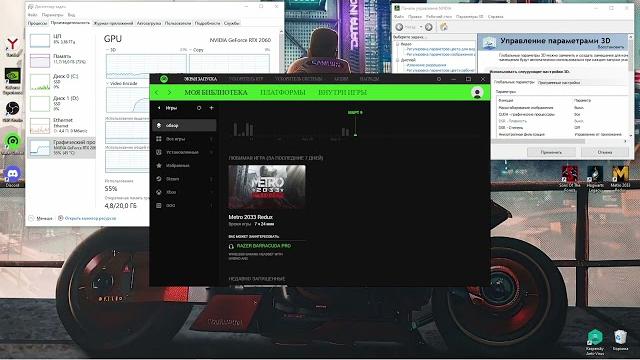The width and height of the screenshot is (640, 360).
Task: Open the Программные настройки tab
Action: pos(559,83)
